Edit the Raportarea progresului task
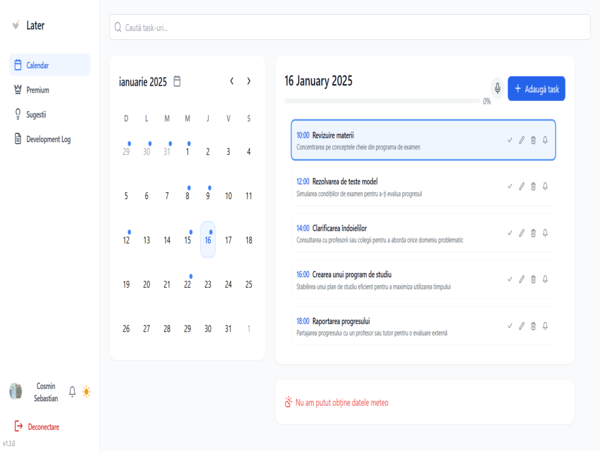 pyautogui.click(x=522, y=326)
